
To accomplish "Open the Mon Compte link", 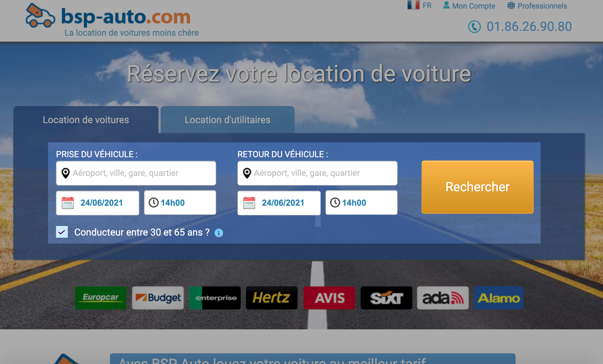I will coord(473,6).
